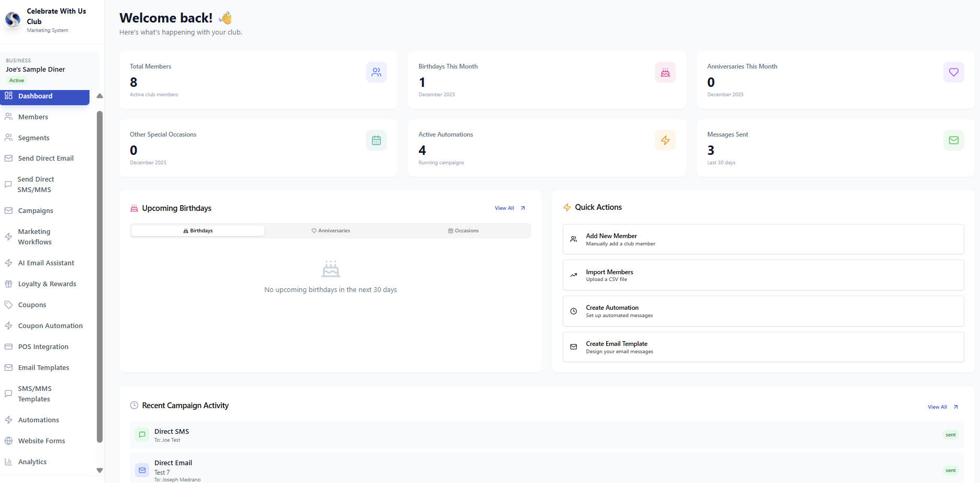This screenshot has width=980, height=483.
Task: Click the heart icon in Anniversaries This Month
Action: 953,72
